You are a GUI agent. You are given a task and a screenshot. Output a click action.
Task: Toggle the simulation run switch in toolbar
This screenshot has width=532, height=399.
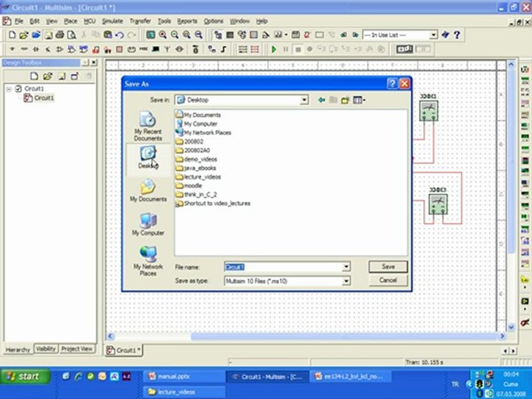[x=405, y=49]
